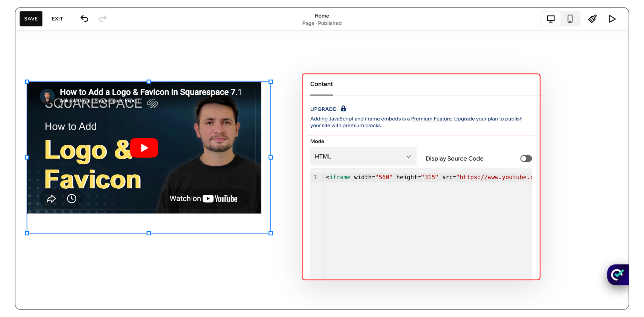Open the site styles paintbrush
Screen dimensions: 644x317
click(x=592, y=19)
